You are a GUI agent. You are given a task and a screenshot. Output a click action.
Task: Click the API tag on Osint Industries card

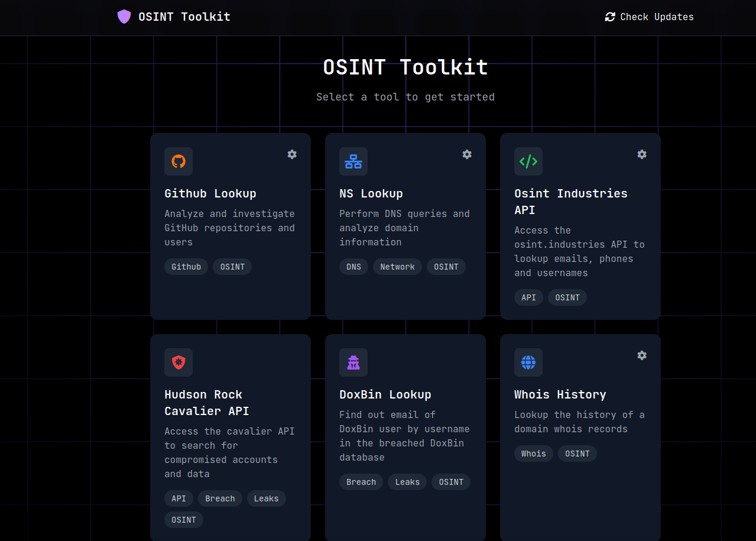point(528,297)
